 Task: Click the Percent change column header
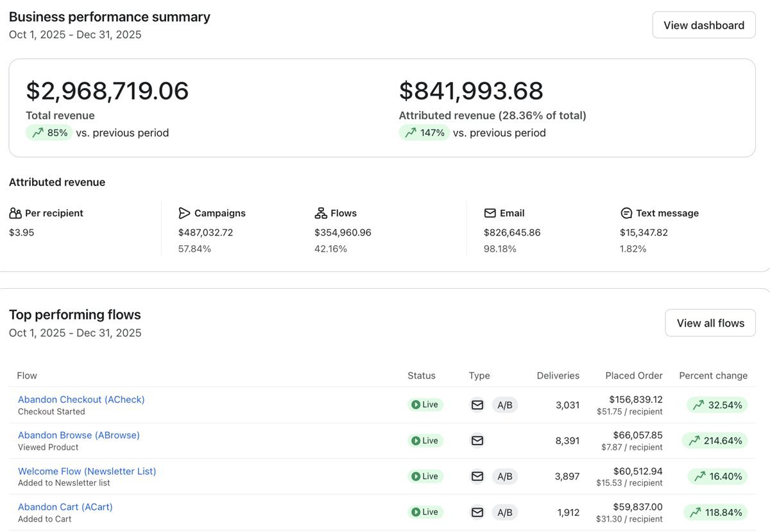pyautogui.click(x=714, y=375)
